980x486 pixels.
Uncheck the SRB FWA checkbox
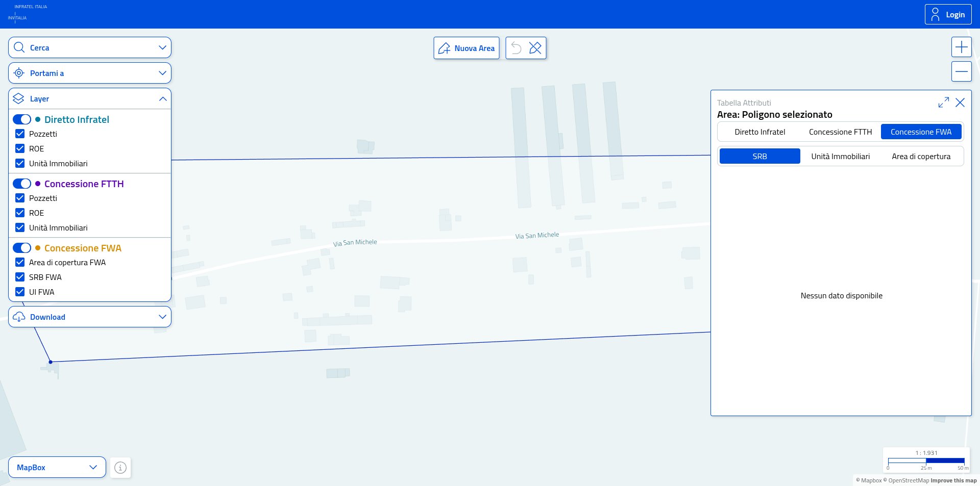pyautogui.click(x=20, y=277)
